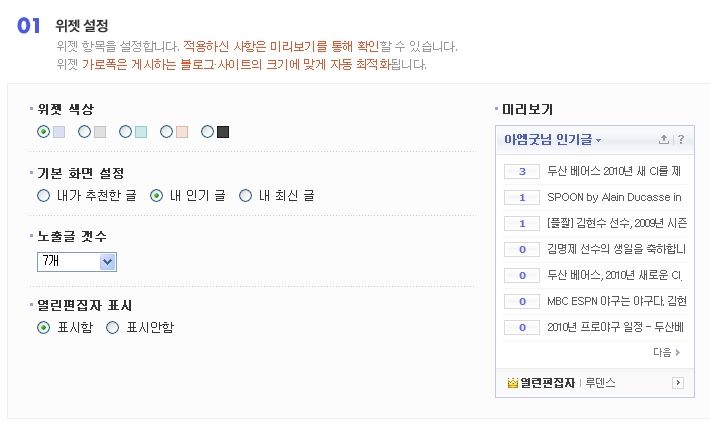The width and height of the screenshot is (710, 422).
Task: Expand the 아엠굿님 인기글 widget title dropdown
Action: click(553, 139)
